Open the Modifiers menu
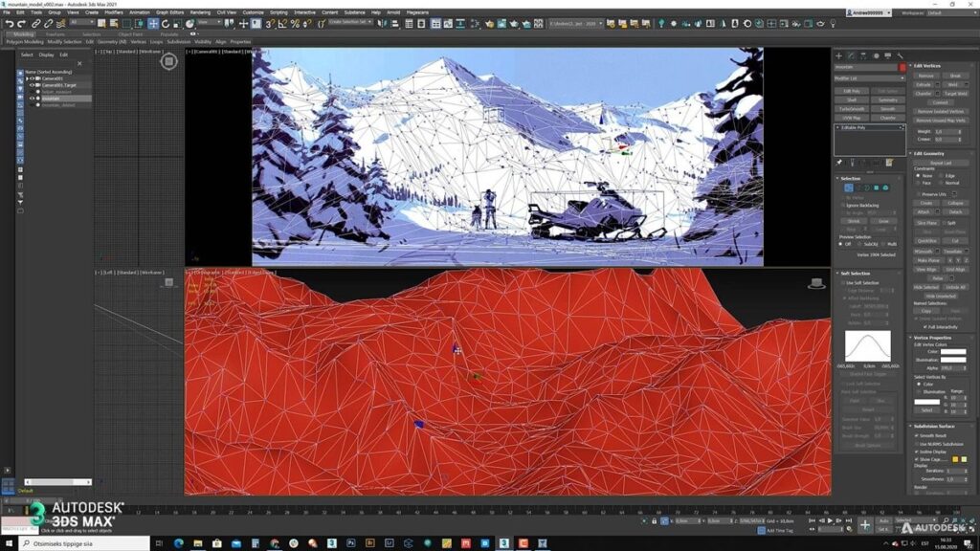 tap(114, 12)
